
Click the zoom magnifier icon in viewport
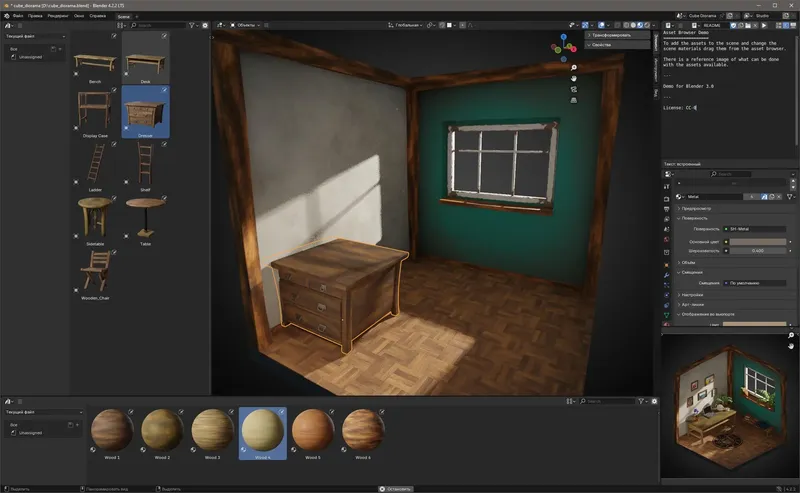[x=574, y=67]
